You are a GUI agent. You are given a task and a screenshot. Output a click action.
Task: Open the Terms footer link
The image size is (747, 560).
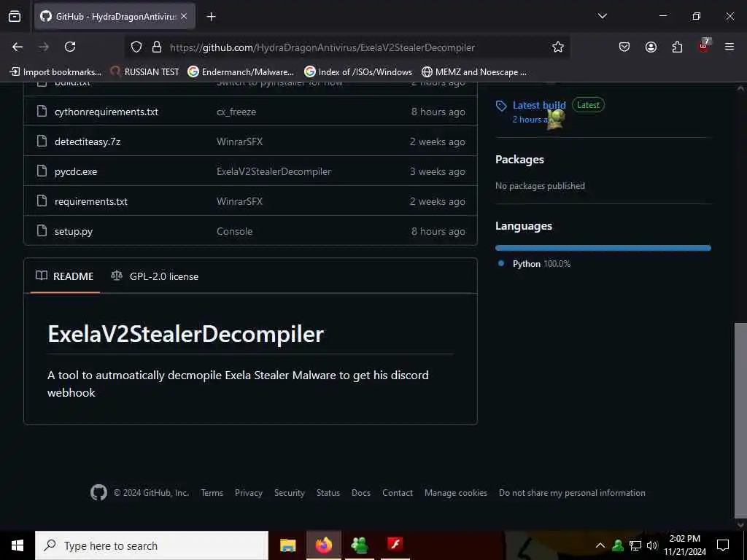pyautogui.click(x=212, y=493)
